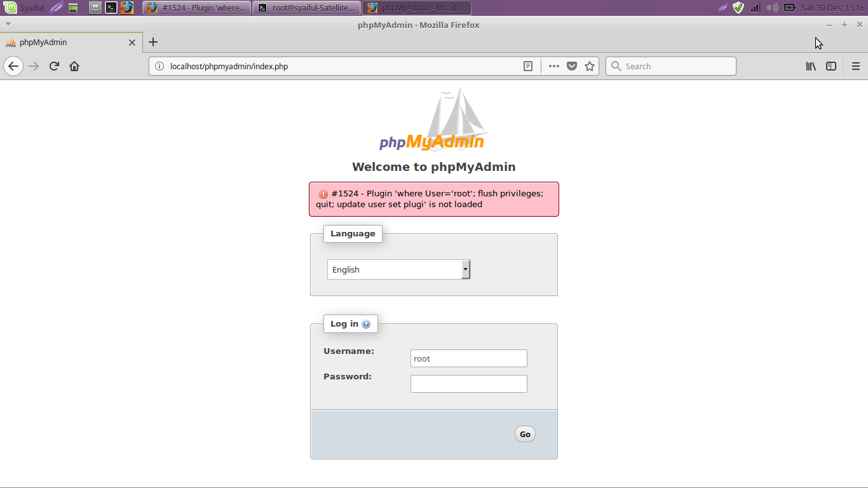Image resolution: width=868 pixels, height=488 pixels.
Task: Click the feather launcher next to Syaiful
Action: point(57,8)
